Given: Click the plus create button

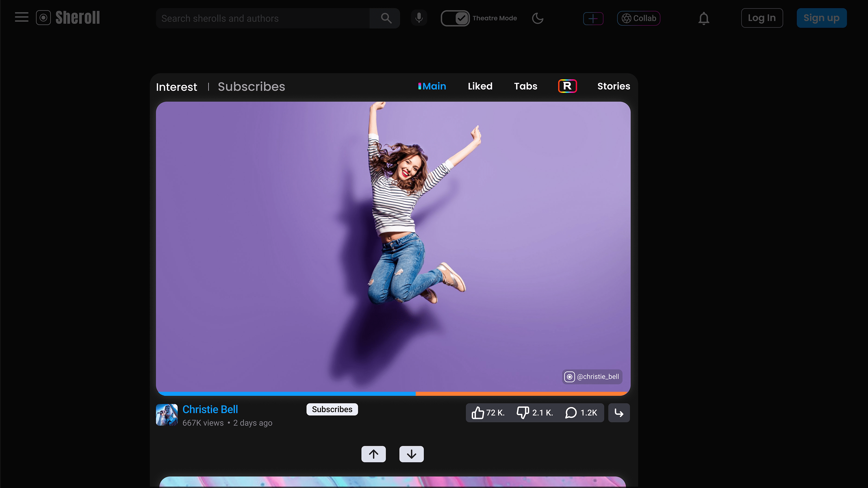Looking at the screenshot, I should tap(593, 18).
